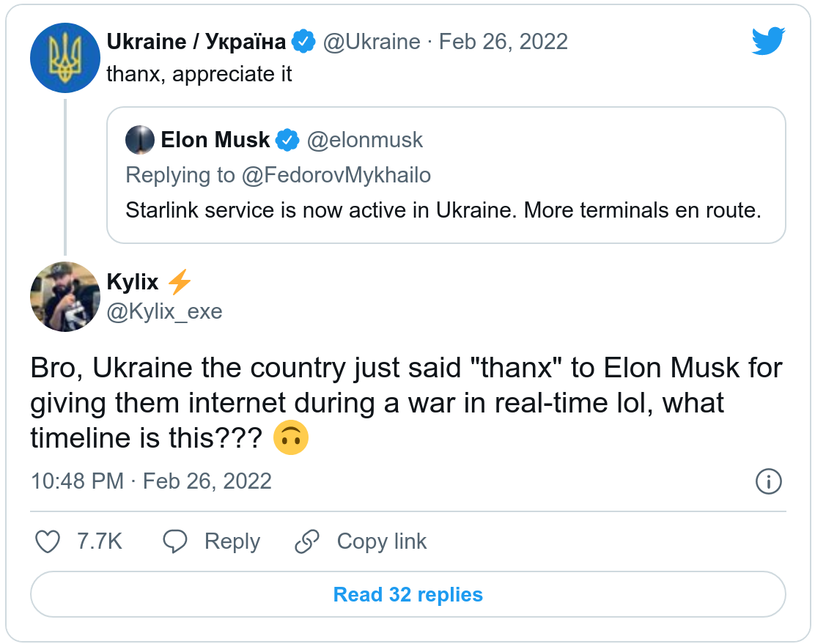Screen dimensions: 815x644
Task: Open Ukraine's trident profile avatar
Action: point(64,58)
